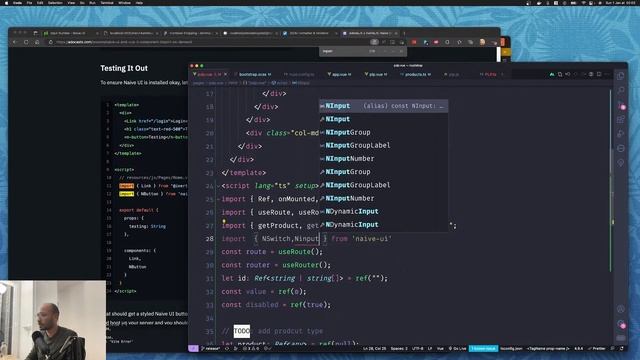Viewport: 640px width, 360px height.
Task: Open the Accounts icon in the activity bar
Action: coord(621,309)
